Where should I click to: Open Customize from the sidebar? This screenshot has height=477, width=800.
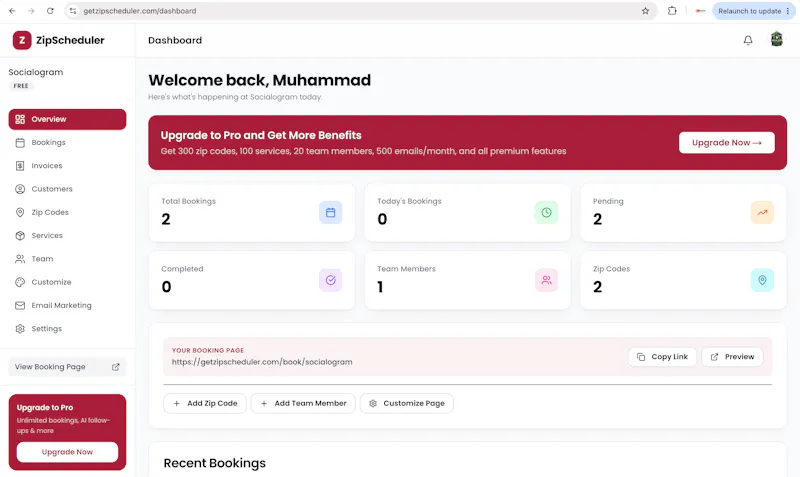pyautogui.click(x=67, y=282)
